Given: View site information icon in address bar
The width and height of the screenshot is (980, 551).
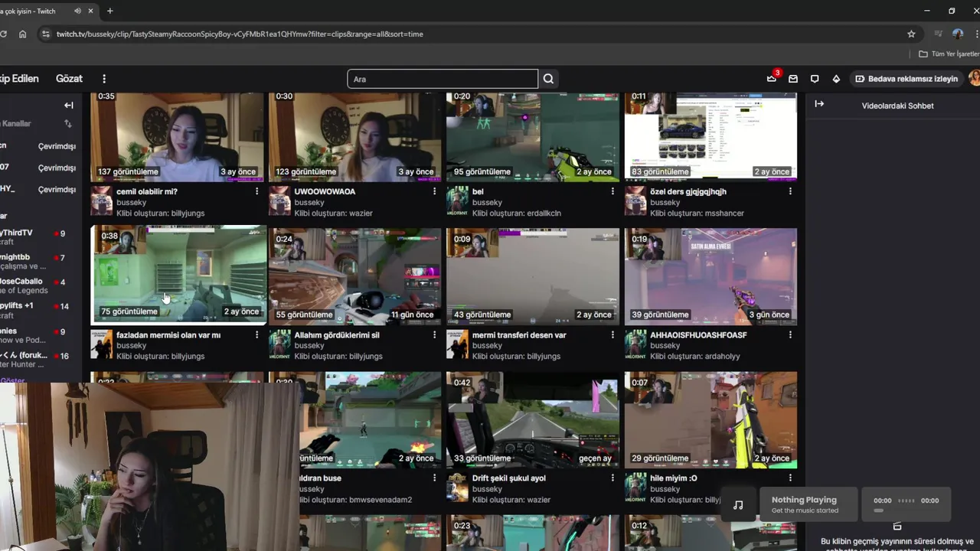Looking at the screenshot, I should [x=46, y=34].
